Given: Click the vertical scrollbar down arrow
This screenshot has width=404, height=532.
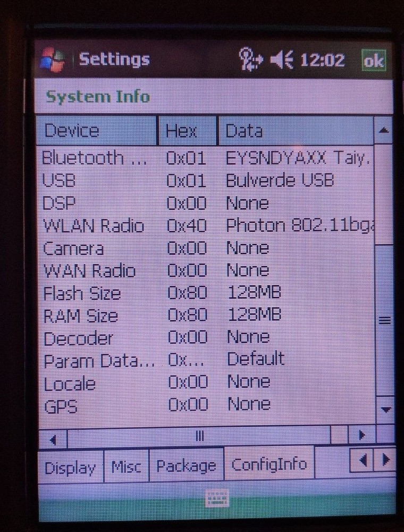Looking at the screenshot, I should click(386, 410).
